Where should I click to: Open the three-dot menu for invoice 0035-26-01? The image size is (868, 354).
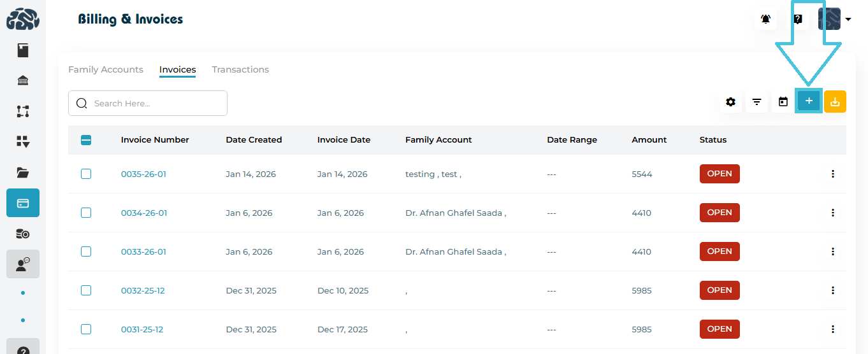click(x=832, y=174)
